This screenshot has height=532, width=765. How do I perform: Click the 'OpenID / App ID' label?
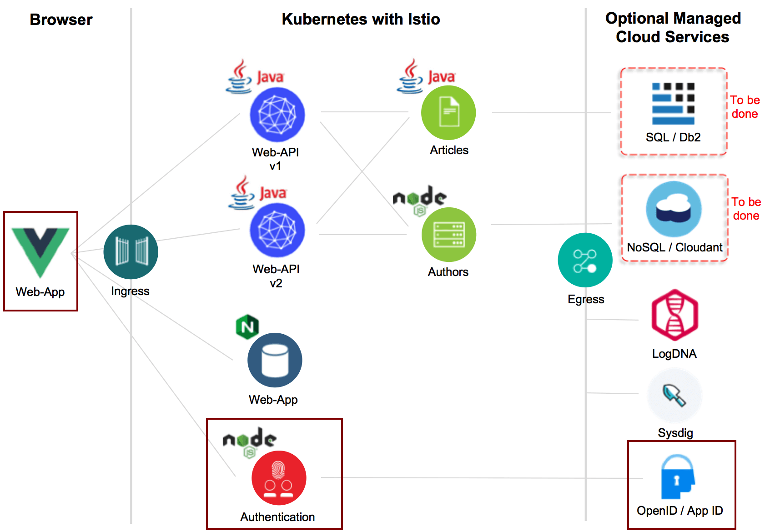point(680,511)
